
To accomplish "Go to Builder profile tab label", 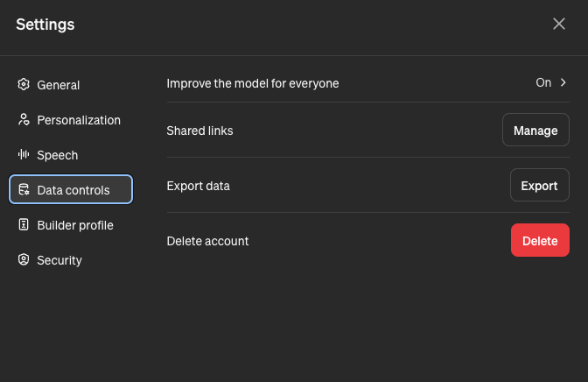I will click(75, 225).
